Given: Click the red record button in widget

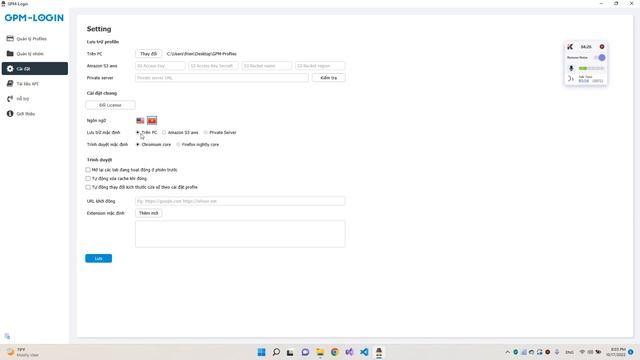Looking at the screenshot, I should [602, 47].
